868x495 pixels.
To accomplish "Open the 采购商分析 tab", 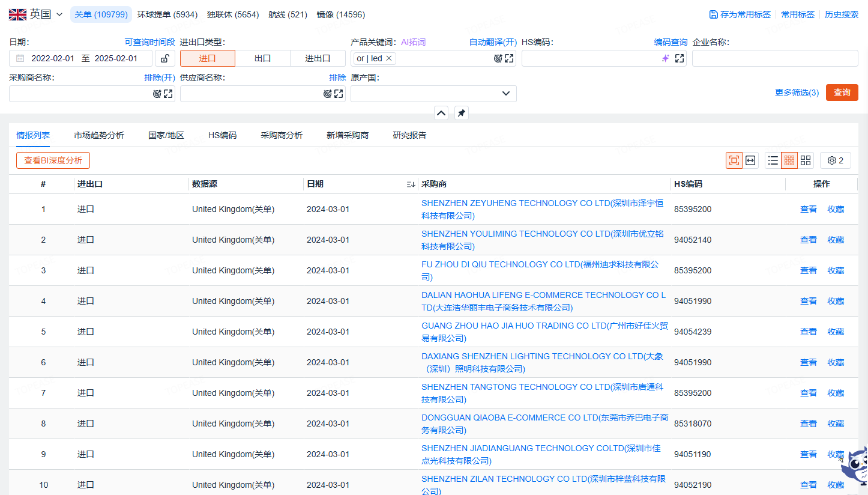I will (282, 135).
